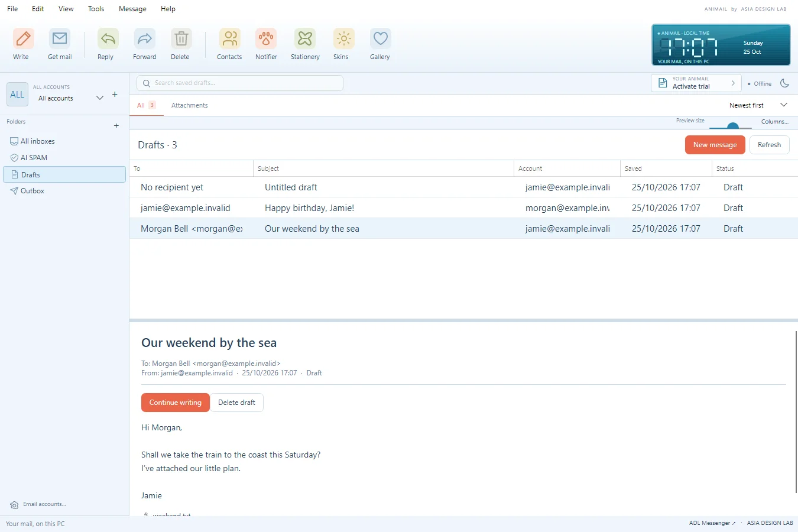Image resolution: width=798 pixels, height=532 pixels.
Task: Select the Happy birthday, Jamie! draft
Action: click(463, 208)
